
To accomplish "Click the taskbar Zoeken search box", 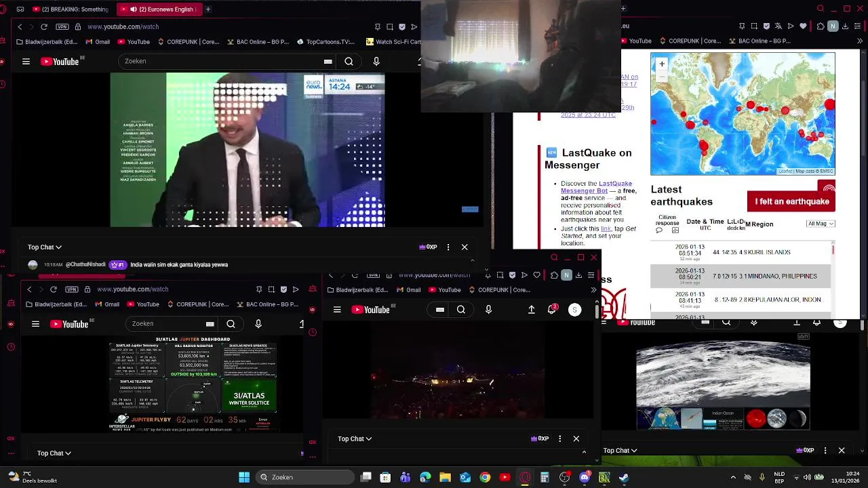I will tap(306, 477).
